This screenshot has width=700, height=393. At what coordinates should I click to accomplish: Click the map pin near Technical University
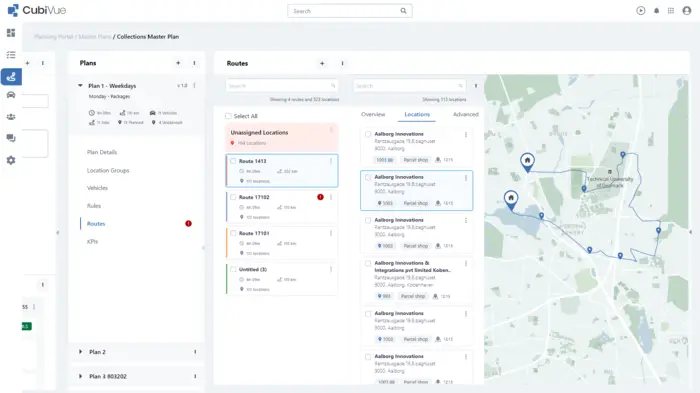(x=584, y=189)
